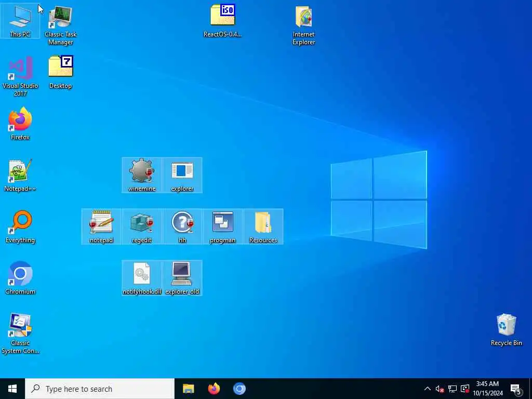532x399 pixels.
Task: Select the winemine desktop icon
Action: [142, 176]
